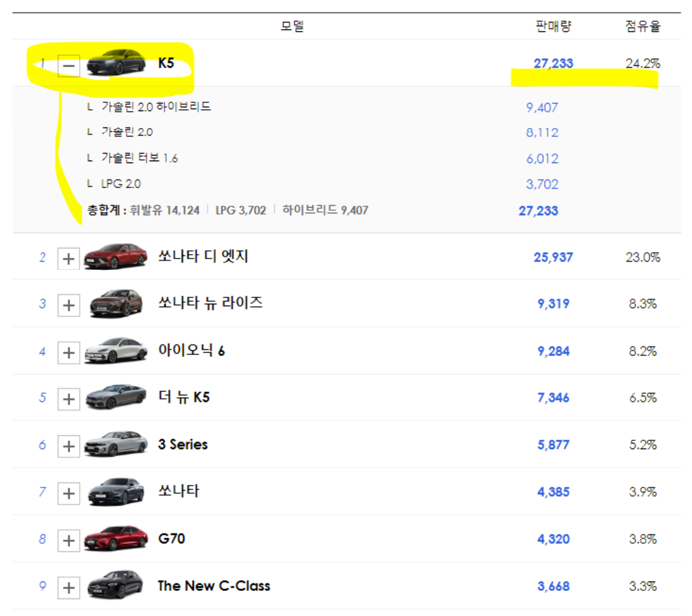Click the sales value 9,407 for hybrid
Viewport: 692px width, 616px height.
(x=542, y=108)
